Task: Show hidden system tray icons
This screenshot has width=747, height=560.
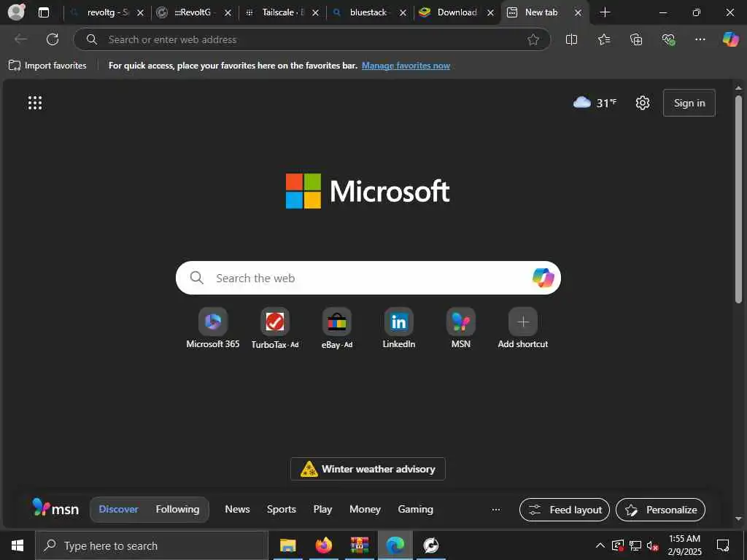Action: [600, 545]
